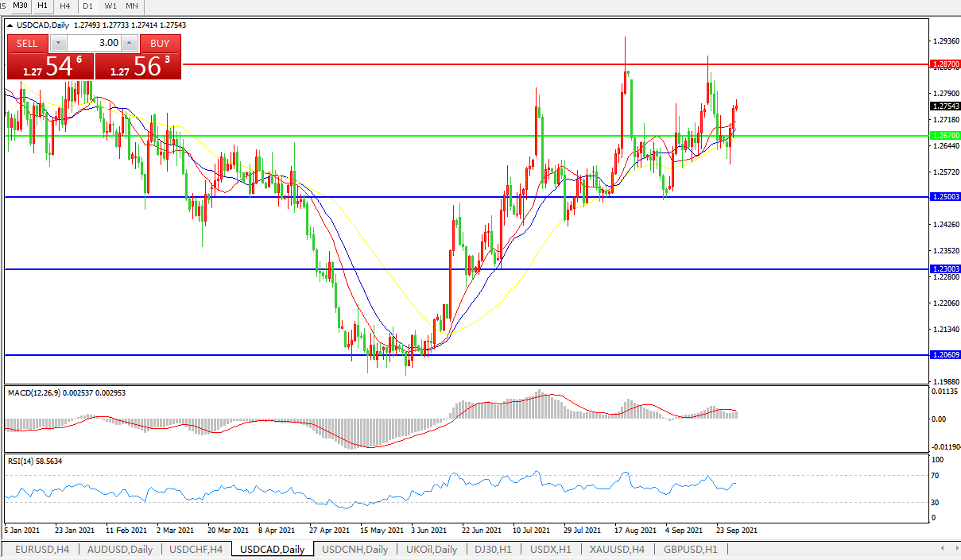Screen dimensions: 961x560
Task: Go to the GBPUSD,H1 chart tab
Action: 690,550
